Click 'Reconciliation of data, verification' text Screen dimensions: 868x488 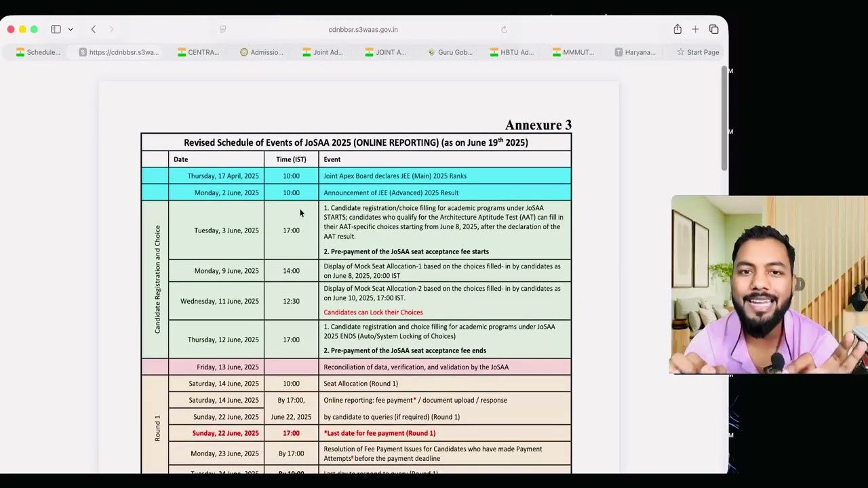click(x=416, y=367)
